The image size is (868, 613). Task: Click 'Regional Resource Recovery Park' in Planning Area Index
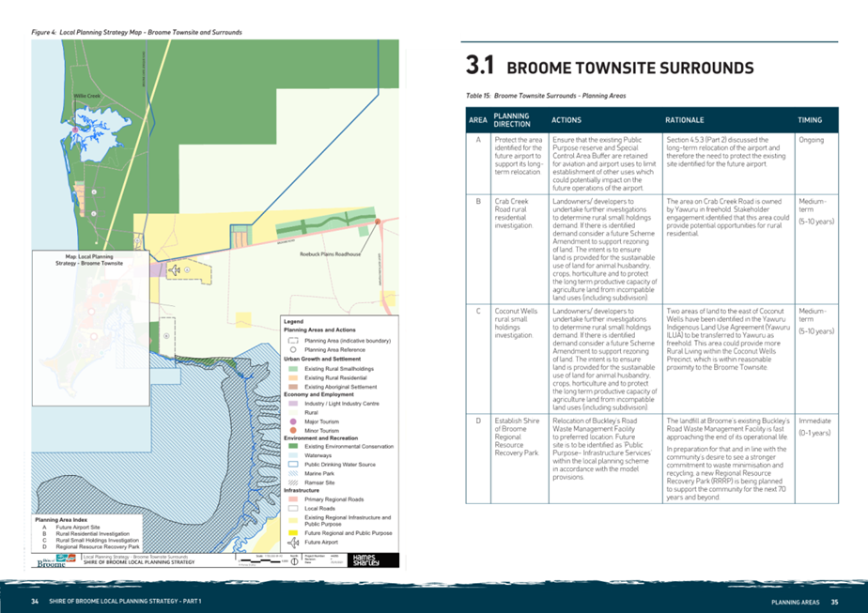pyautogui.click(x=98, y=546)
